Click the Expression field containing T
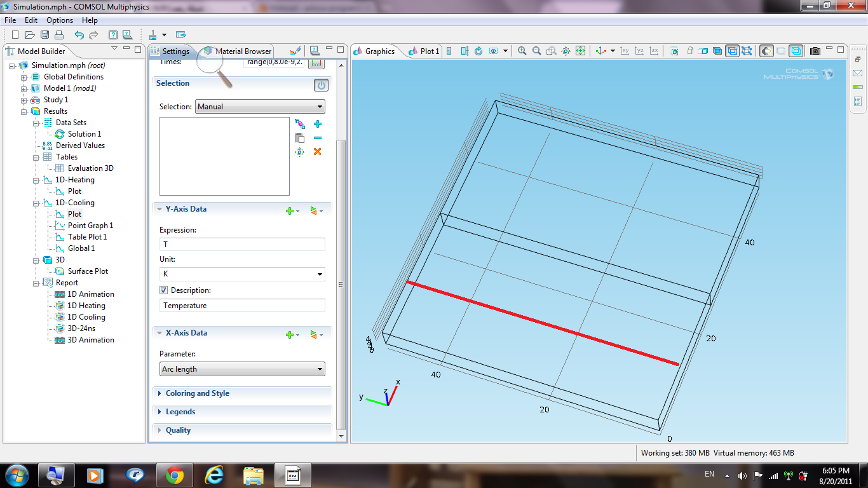 [x=242, y=245]
